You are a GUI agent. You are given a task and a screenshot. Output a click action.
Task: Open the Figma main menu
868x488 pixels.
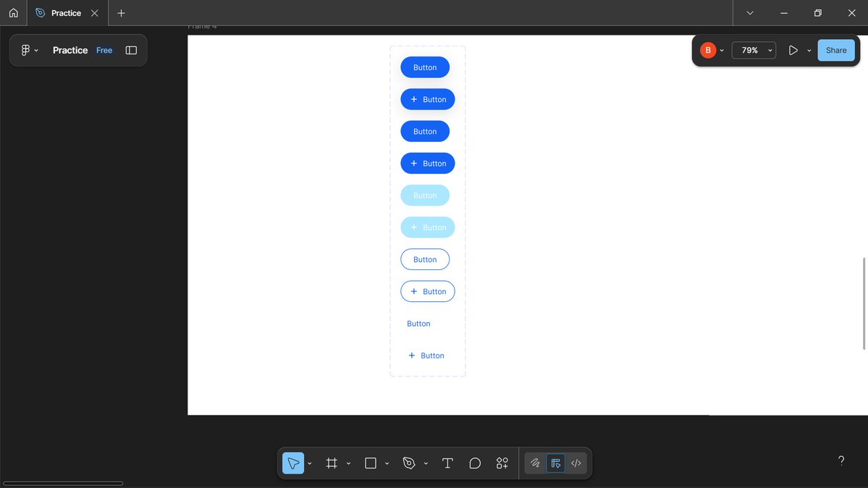point(27,50)
